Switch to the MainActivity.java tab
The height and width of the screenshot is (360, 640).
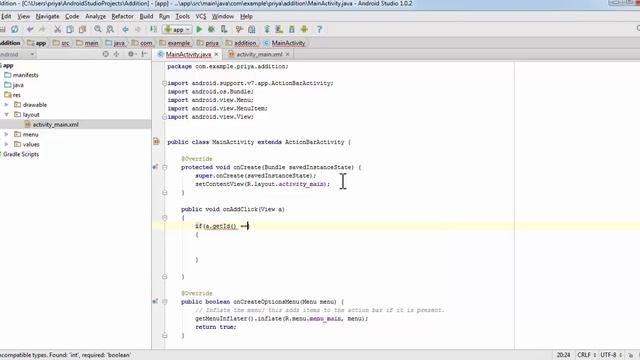click(188, 54)
